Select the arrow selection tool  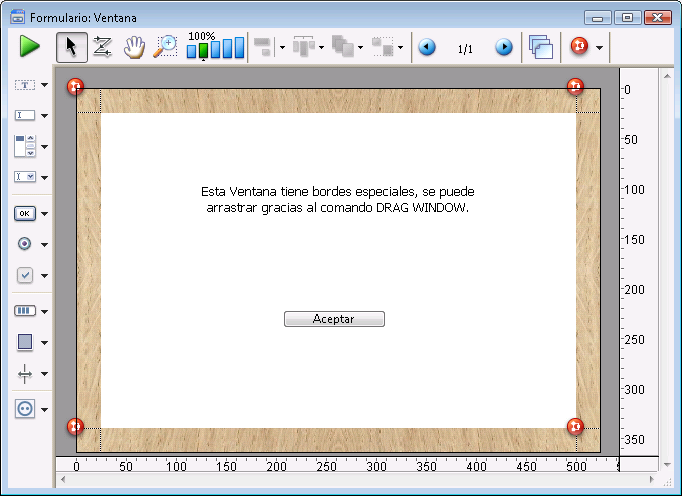(71, 46)
